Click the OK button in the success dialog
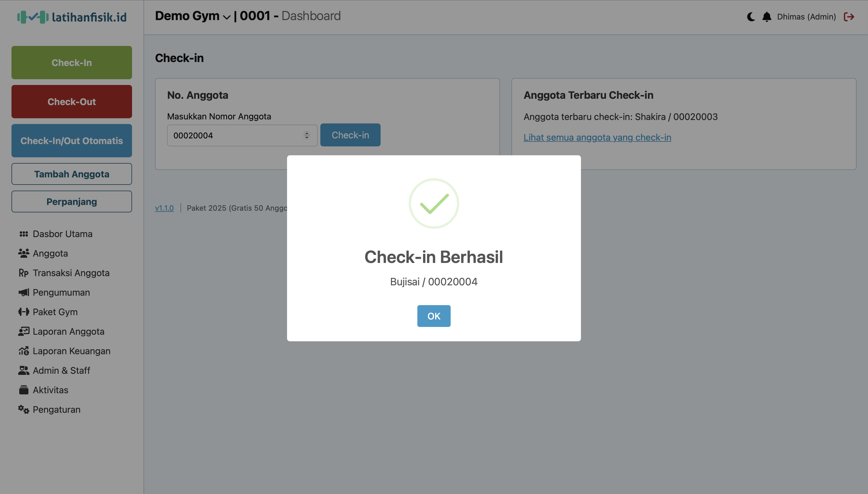Screen dimensions: 868x494 tap(433, 316)
